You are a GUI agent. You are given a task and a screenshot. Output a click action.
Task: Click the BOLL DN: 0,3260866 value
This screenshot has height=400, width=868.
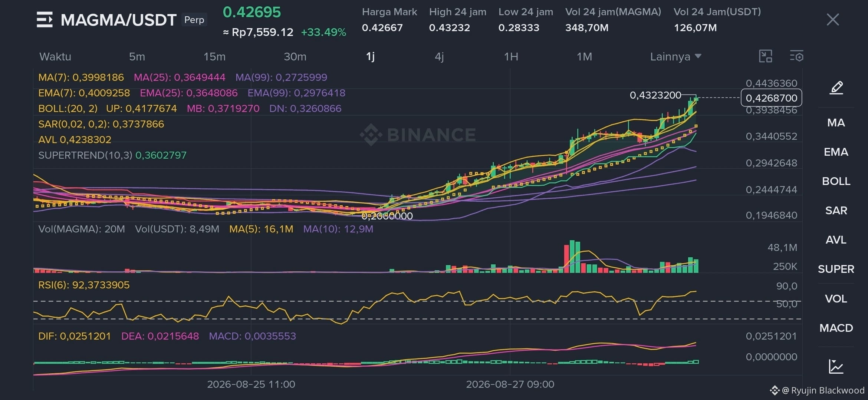(305, 109)
